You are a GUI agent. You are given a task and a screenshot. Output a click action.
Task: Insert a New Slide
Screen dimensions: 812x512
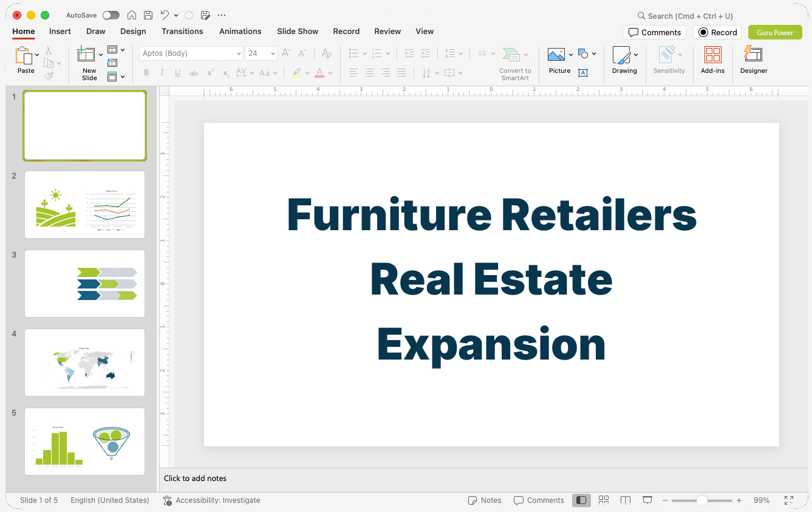89,63
